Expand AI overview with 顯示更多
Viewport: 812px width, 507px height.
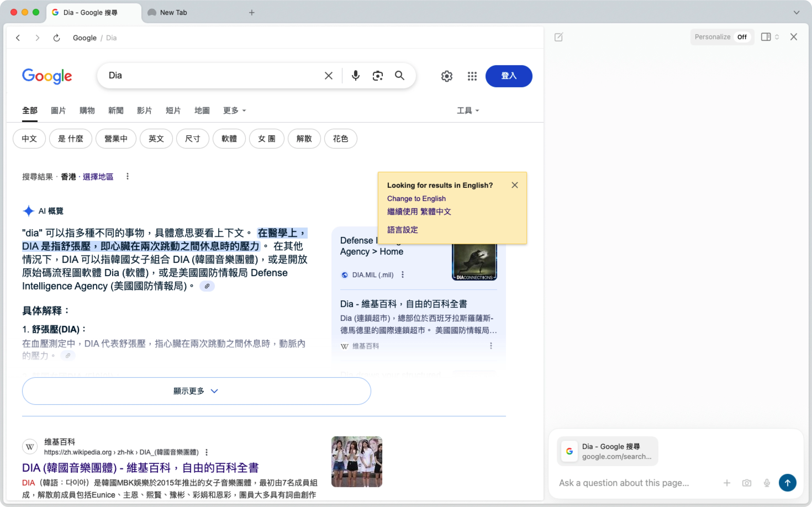[196, 391]
